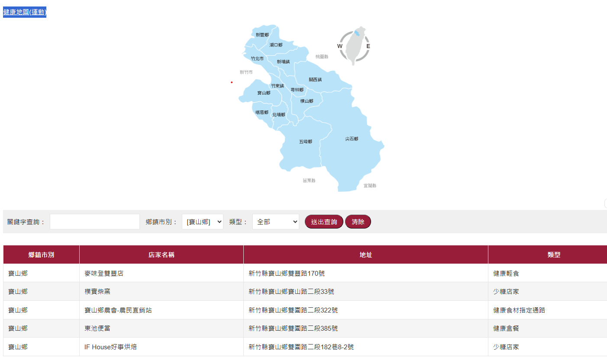
Task: Open the 鄉鎮市別 township dropdown
Action: pos(202,222)
